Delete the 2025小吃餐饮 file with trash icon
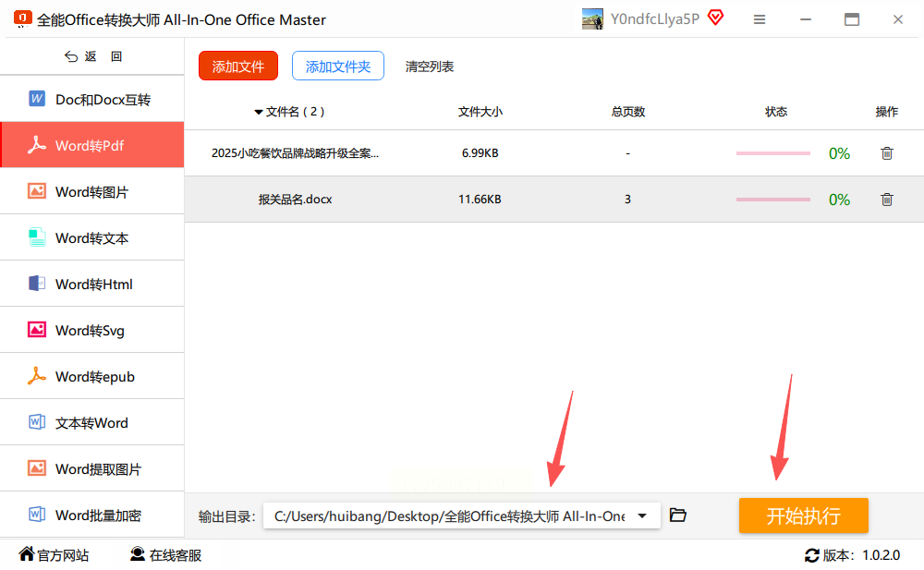Viewport: 924px width, 570px height. click(x=887, y=153)
